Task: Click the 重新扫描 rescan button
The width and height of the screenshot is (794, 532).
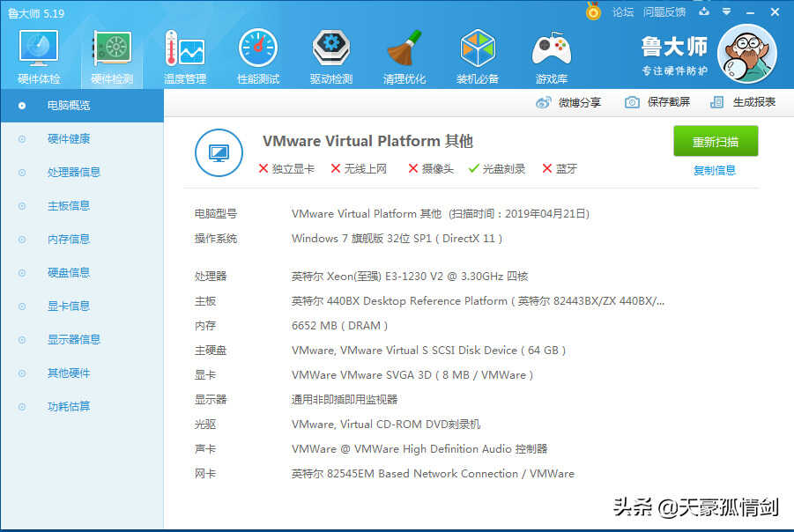Action: 716,141
